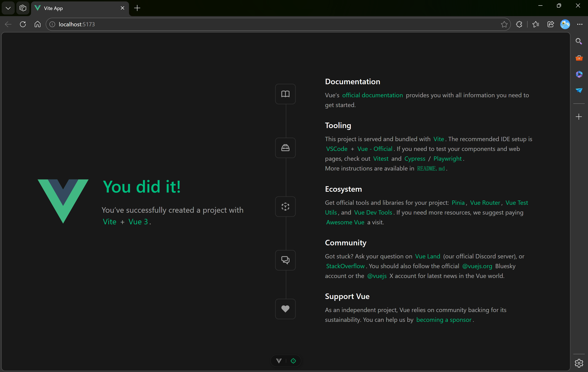Image resolution: width=588 pixels, height=372 pixels.
Task: View site information icon in address bar
Action: pos(52,24)
